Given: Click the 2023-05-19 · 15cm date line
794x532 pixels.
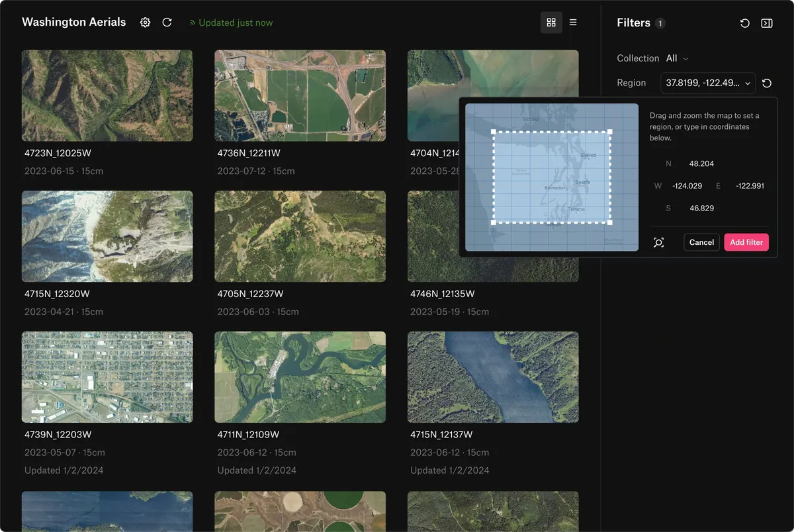Looking at the screenshot, I should (x=449, y=312).
